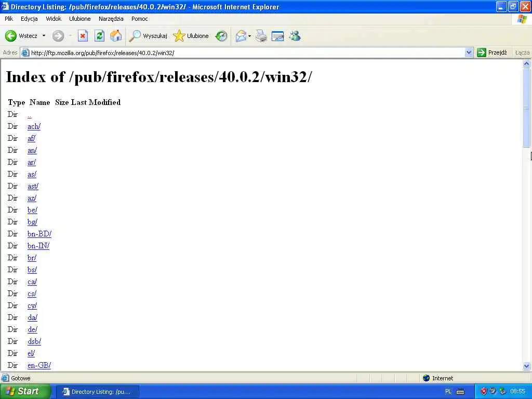The image size is (532, 399).
Task: Expand the Mail dropdown arrow
Action: coord(250,36)
